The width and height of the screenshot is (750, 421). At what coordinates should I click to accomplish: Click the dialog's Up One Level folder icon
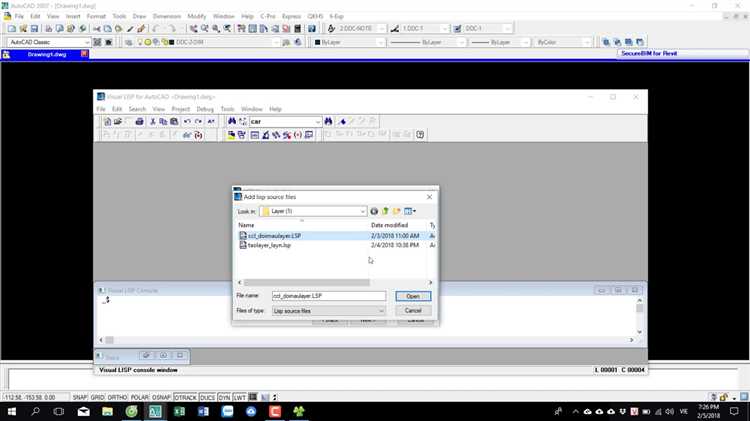click(x=385, y=211)
